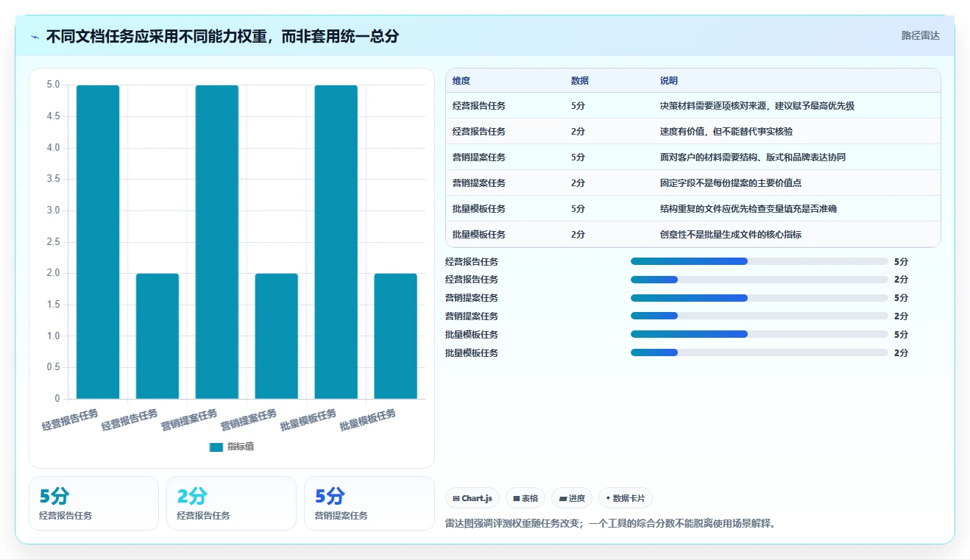
Task: Open the first 5分 经营报告任务 stat card
Action: click(93, 503)
